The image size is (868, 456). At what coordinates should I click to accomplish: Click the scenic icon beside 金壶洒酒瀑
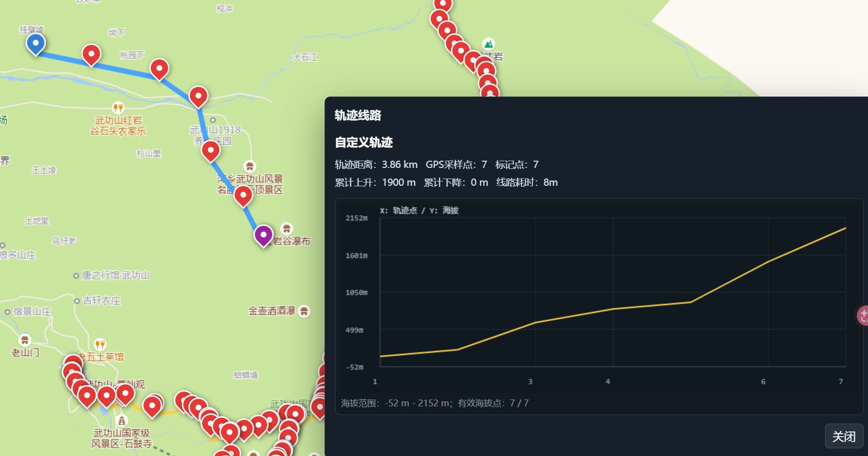click(304, 311)
